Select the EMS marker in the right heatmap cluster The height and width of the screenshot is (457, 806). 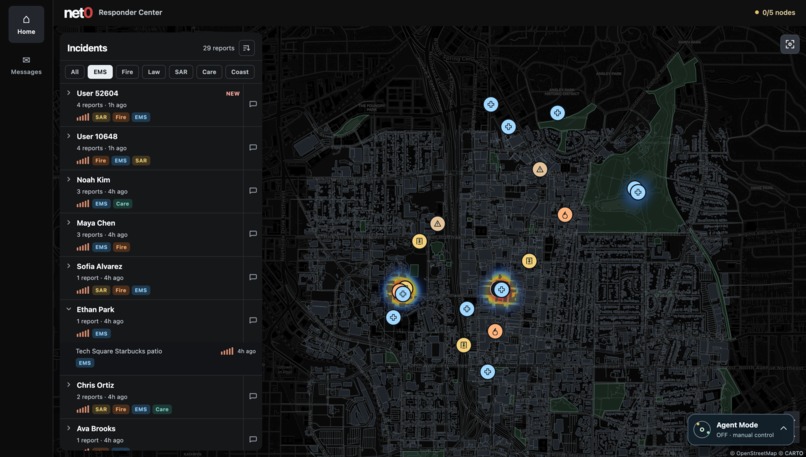(501, 290)
